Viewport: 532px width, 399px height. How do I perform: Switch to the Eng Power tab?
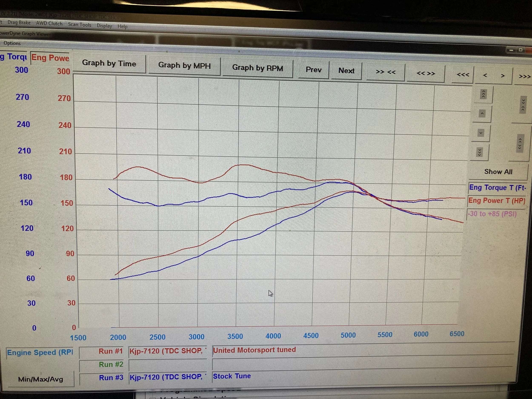[x=50, y=58]
